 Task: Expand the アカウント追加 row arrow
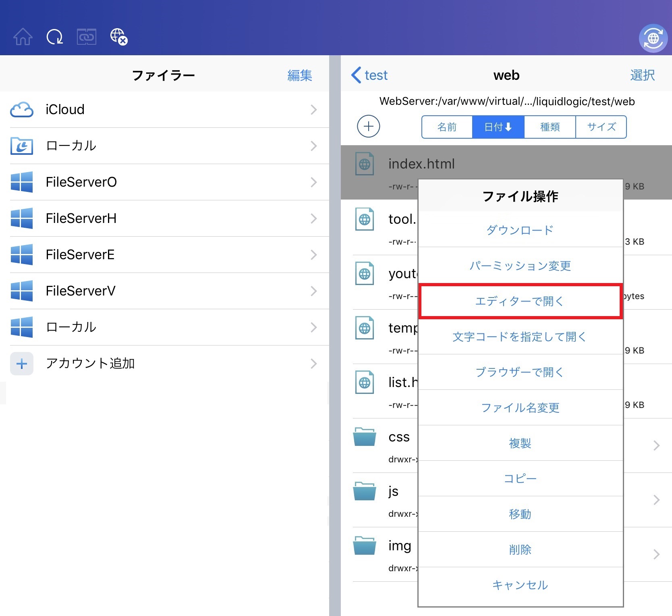pyautogui.click(x=313, y=364)
